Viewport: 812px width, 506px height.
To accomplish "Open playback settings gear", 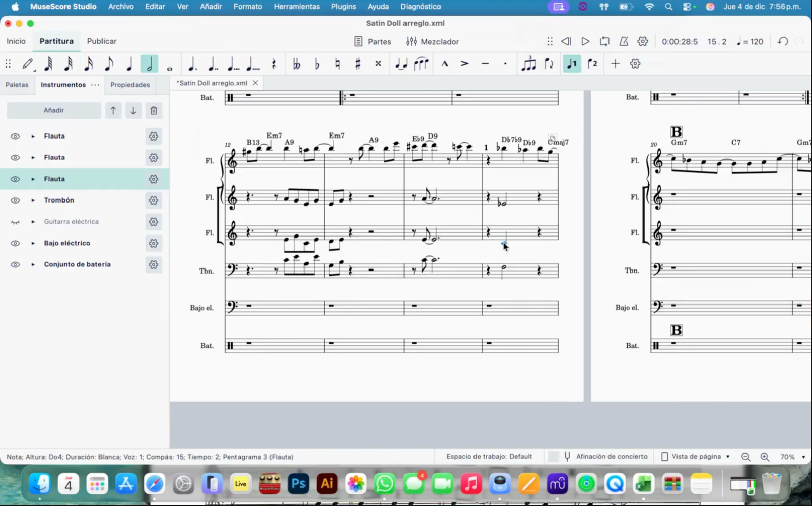I will (643, 41).
